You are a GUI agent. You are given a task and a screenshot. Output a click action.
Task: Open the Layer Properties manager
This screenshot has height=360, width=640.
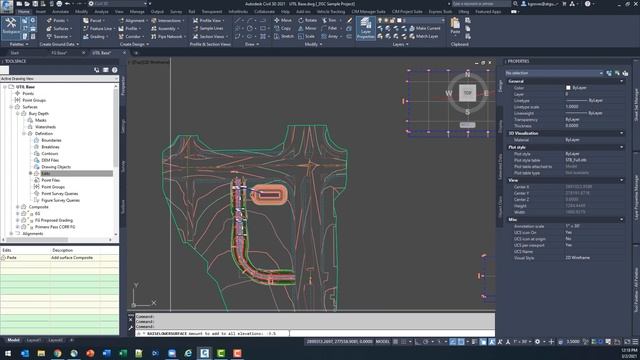point(365,28)
